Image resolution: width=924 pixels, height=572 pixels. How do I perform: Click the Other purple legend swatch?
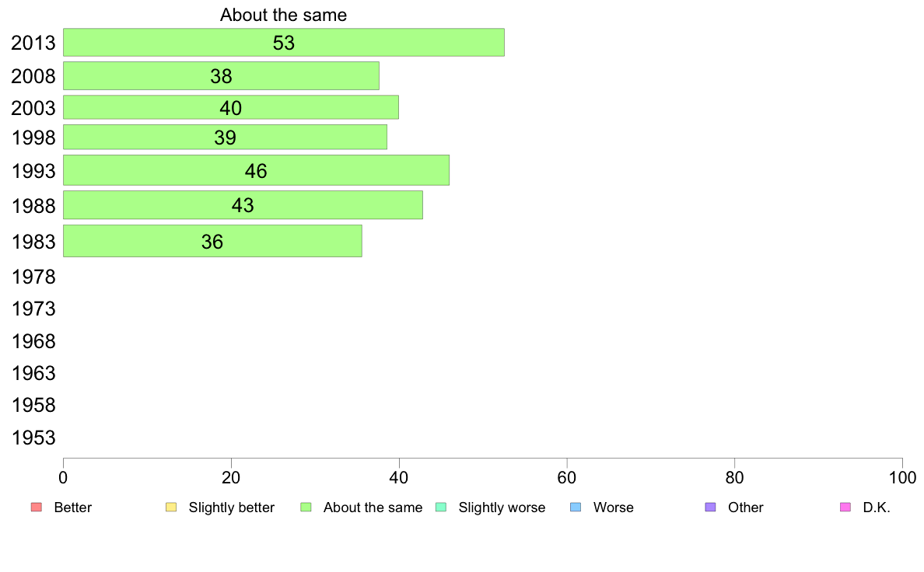pyautogui.click(x=711, y=507)
